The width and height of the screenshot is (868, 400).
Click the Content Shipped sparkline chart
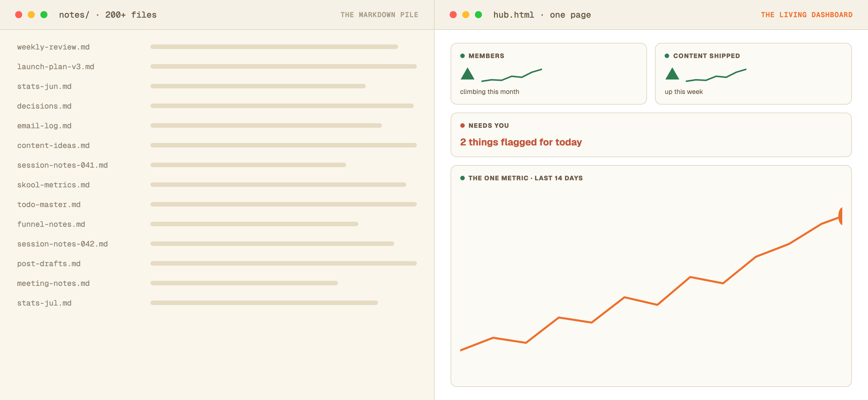[716, 75]
